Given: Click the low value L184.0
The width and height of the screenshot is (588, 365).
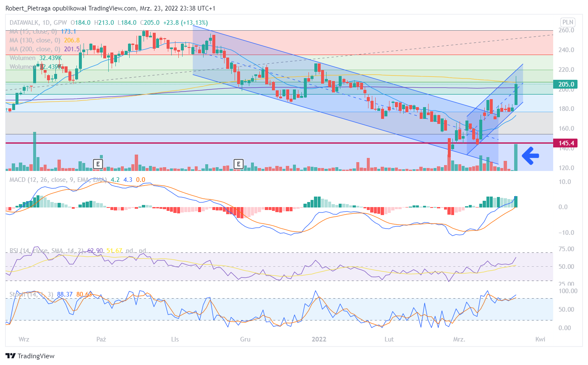Looking at the screenshot, I should coord(127,23).
